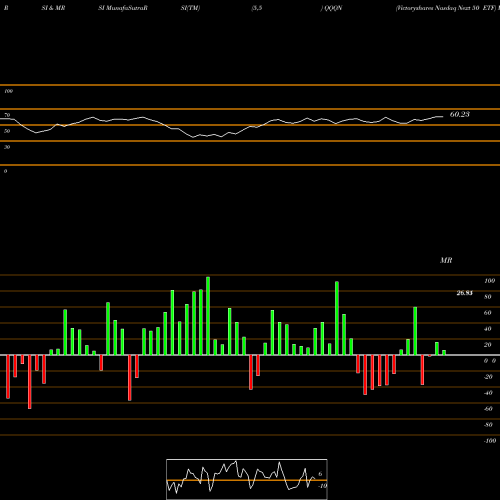The image size is (500, 500).
Task: Click the QQQN ticker symbol in header
Action: point(333,8)
